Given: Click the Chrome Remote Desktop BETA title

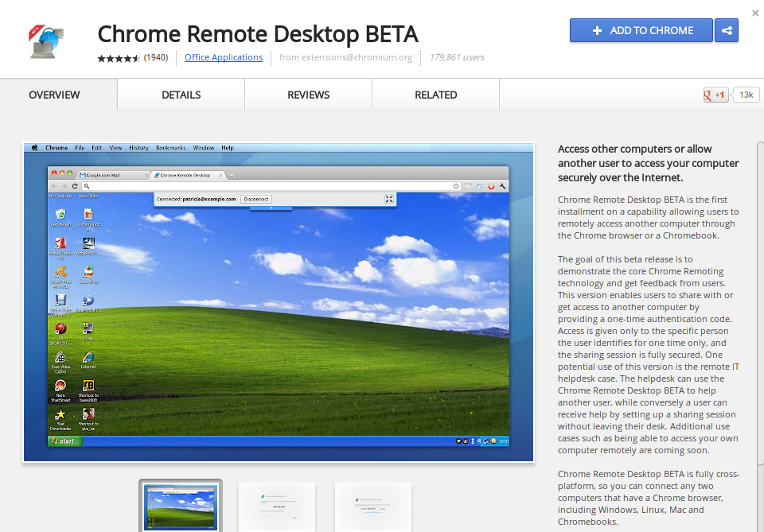Looking at the screenshot, I should pyautogui.click(x=258, y=34).
